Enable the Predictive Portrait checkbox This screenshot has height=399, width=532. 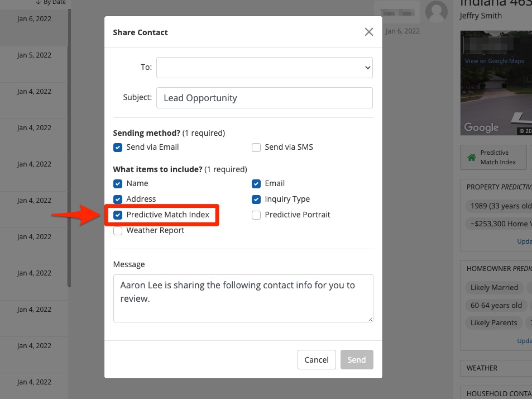click(256, 215)
